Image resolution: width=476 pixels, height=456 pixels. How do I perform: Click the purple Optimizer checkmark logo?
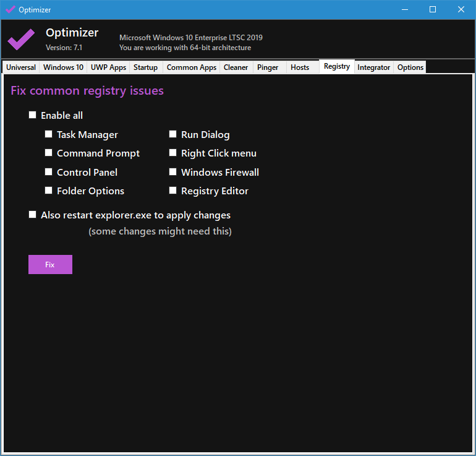point(21,39)
